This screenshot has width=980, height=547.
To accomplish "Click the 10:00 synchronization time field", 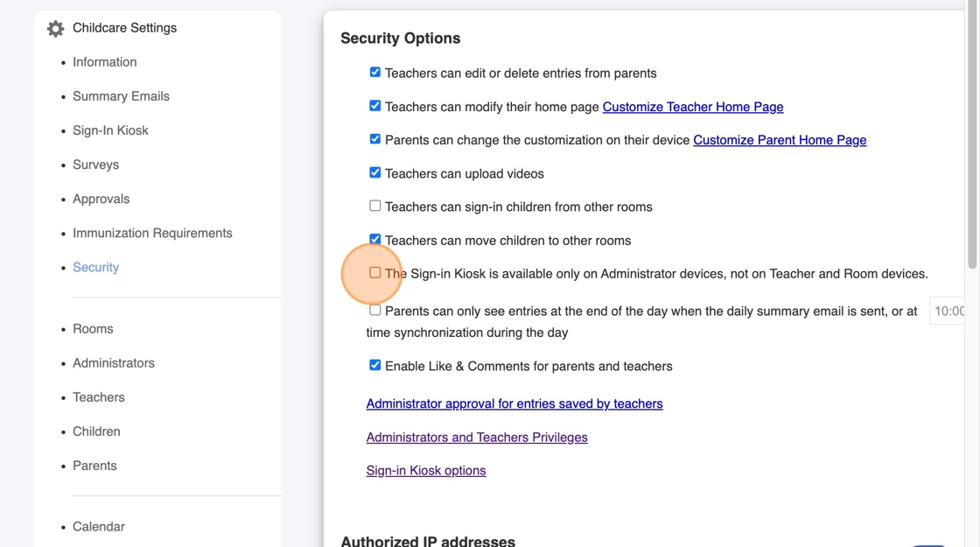I will [x=948, y=312].
